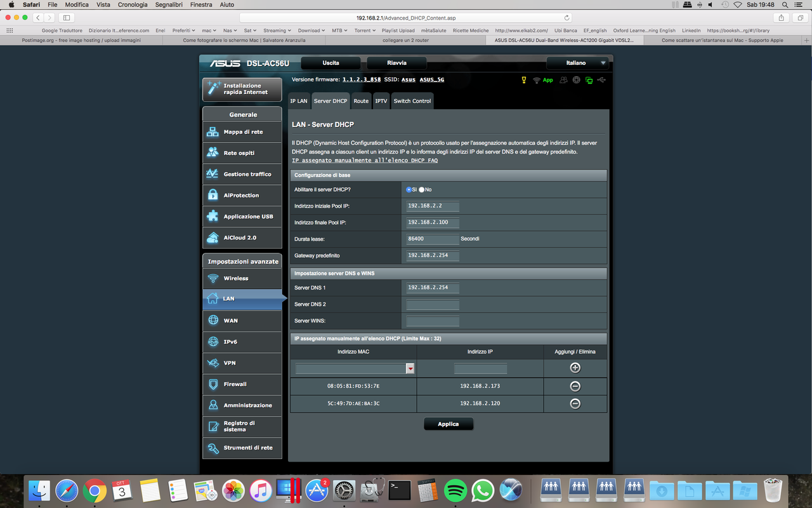Click Safari reload page icon
This screenshot has height=508, width=812.
point(566,18)
